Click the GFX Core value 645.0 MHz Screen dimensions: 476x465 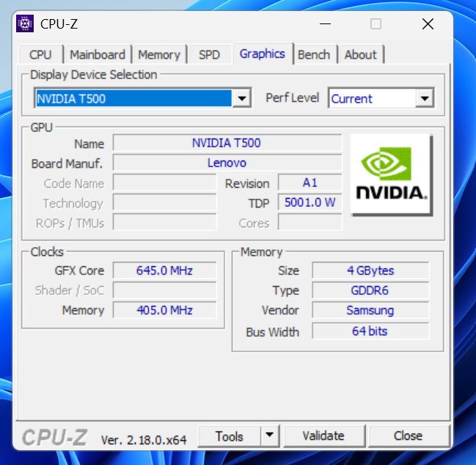click(164, 270)
